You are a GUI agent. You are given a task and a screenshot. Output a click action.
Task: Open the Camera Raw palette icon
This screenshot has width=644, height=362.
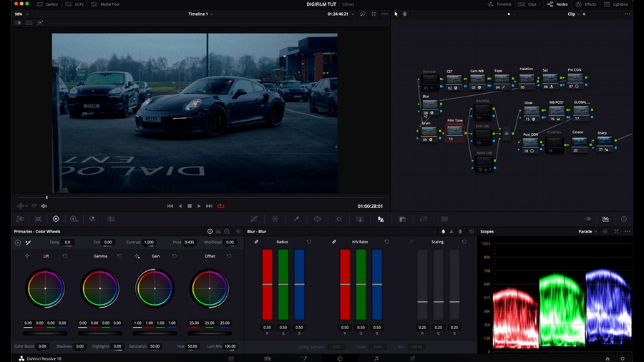click(20, 219)
